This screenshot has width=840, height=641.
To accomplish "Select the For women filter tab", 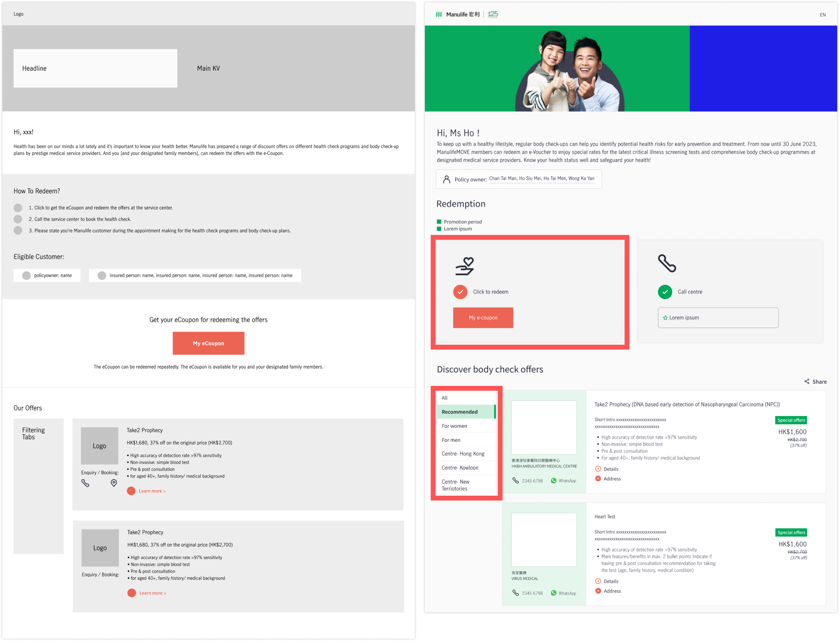I will (454, 426).
